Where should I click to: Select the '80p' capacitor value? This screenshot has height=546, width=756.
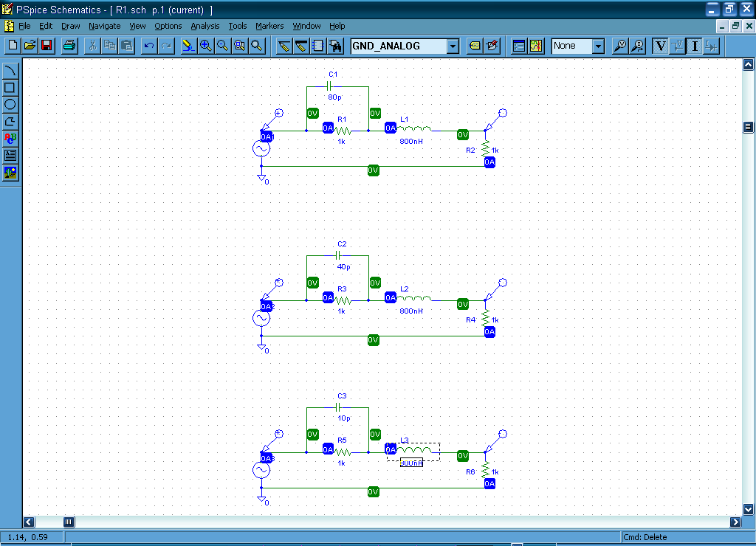click(334, 97)
